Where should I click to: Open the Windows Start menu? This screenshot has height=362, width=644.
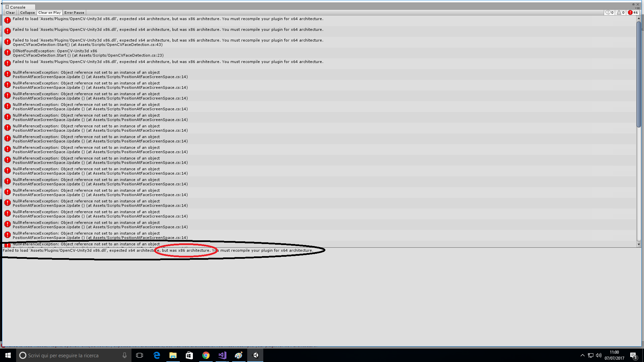8,355
